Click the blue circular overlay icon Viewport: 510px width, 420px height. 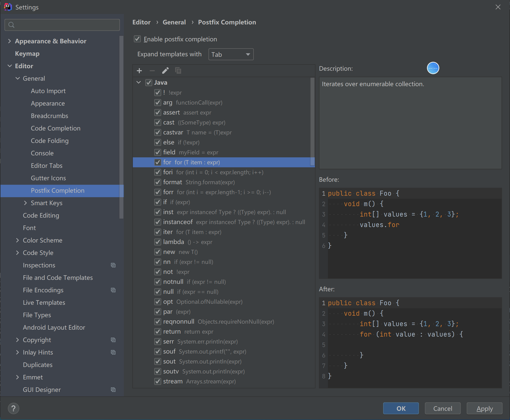click(433, 68)
